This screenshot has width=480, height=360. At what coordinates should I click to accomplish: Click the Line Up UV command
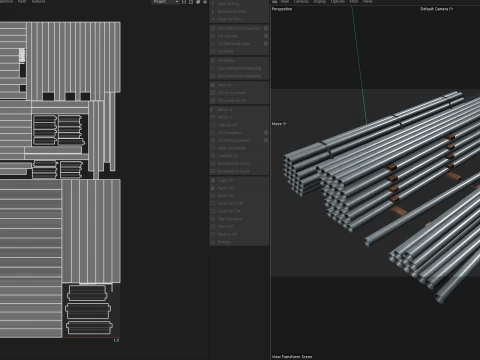click(x=239, y=125)
